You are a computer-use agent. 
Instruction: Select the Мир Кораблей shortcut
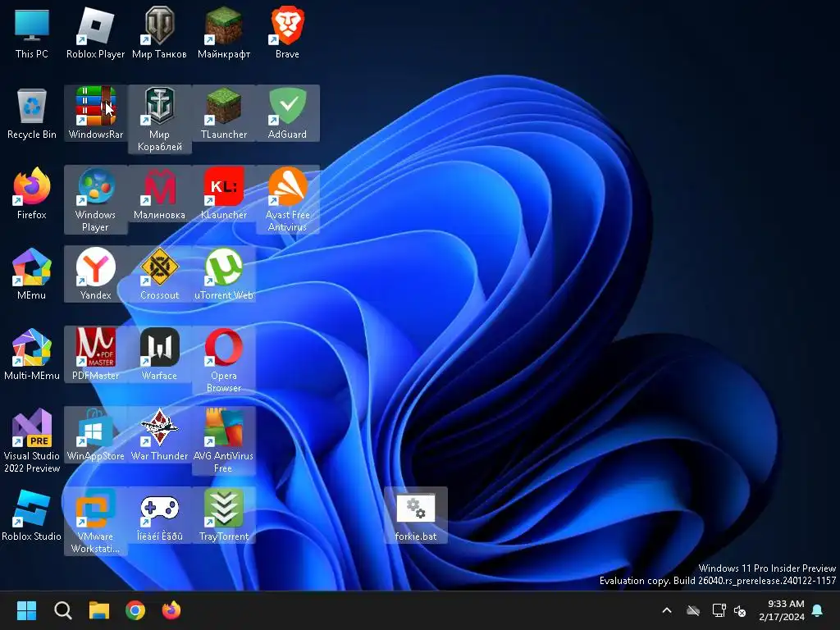click(x=159, y=120)
